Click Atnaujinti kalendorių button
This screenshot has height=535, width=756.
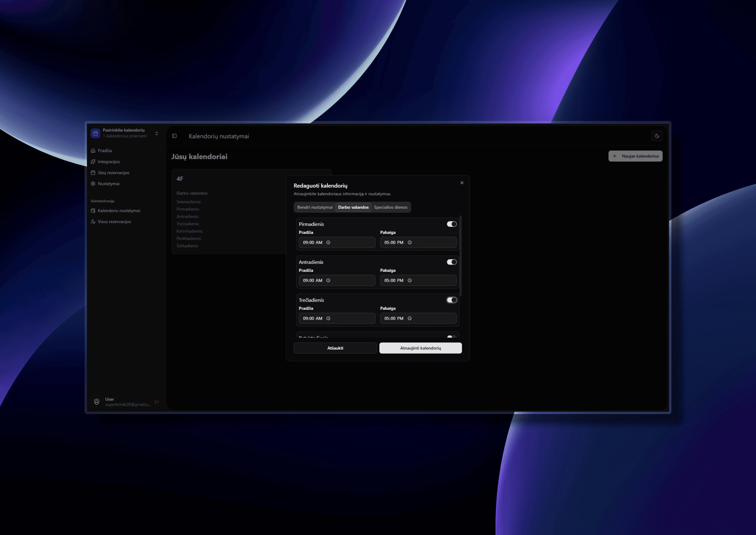[420, 348]
